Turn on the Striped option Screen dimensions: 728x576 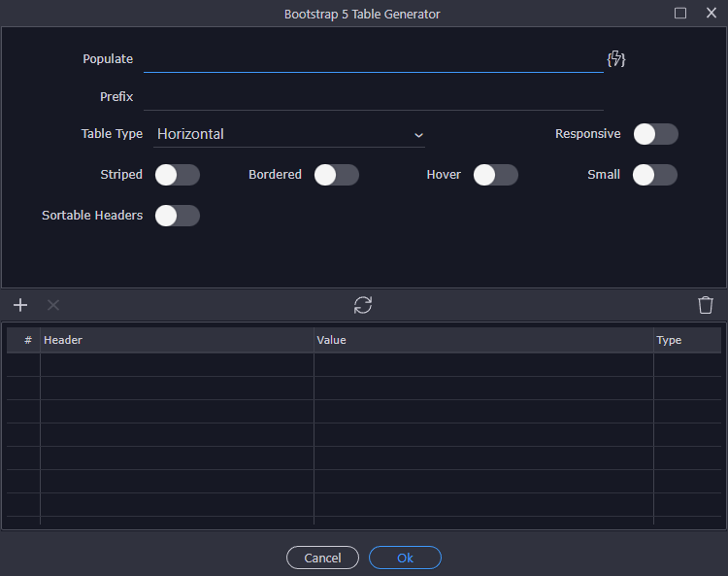pyautogui.click(x=178, y=175)
